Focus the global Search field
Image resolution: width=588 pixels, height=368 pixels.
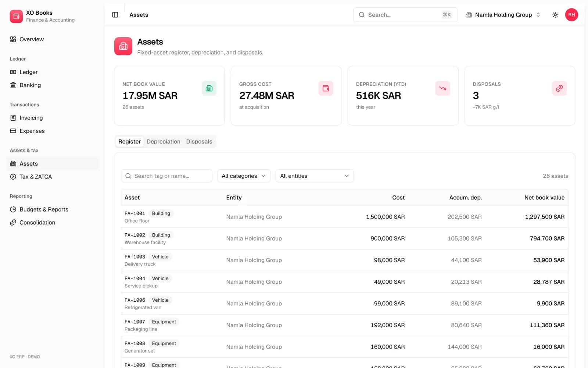click(x=405, y=15)
